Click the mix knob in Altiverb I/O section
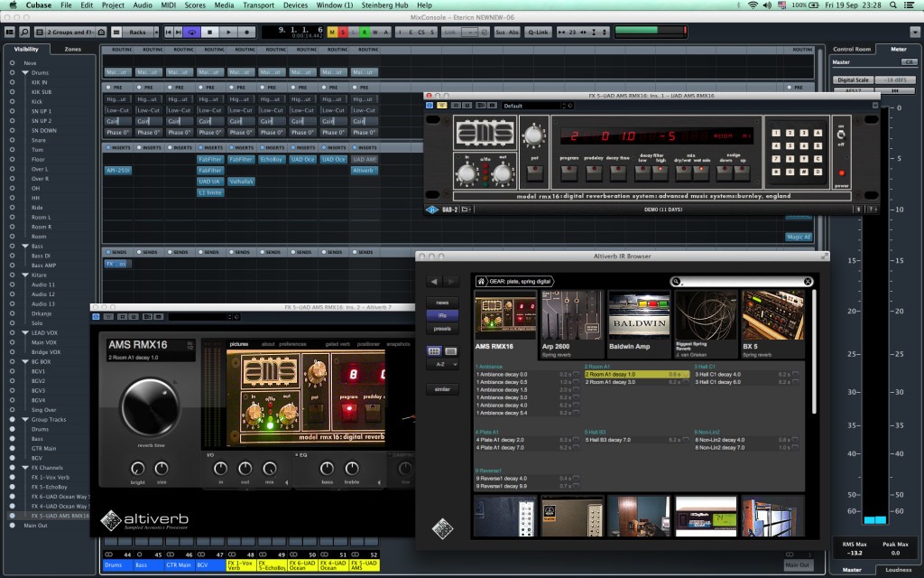 click(269, 469)
